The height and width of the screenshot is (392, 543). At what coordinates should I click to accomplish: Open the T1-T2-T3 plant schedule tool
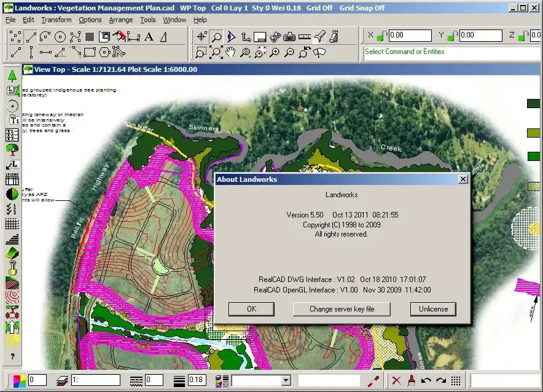click(x=12, y=135)
